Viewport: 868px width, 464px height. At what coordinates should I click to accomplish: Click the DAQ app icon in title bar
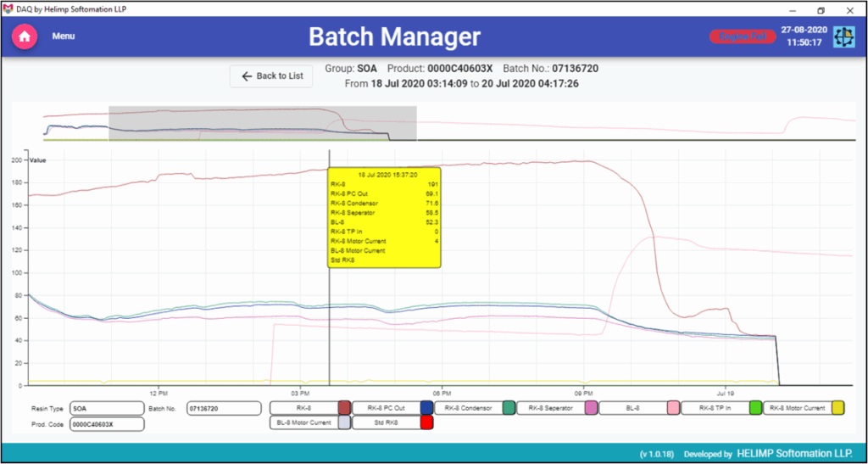click(8, 9)
